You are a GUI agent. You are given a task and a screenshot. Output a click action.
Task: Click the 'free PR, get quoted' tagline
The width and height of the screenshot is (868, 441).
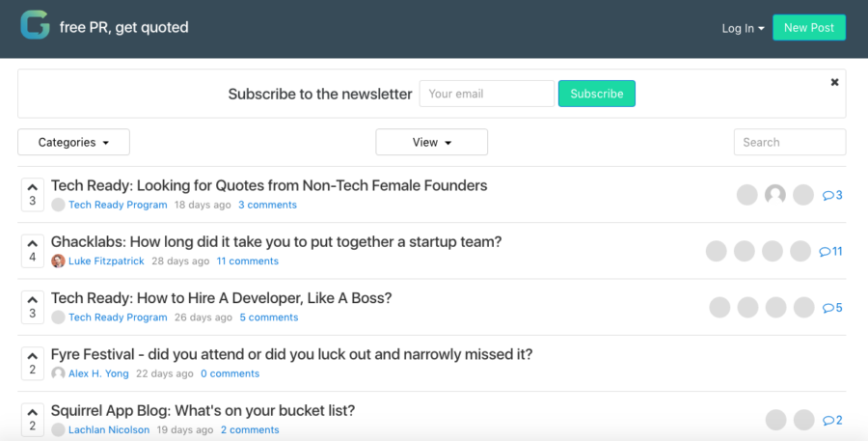pos(124,27)
